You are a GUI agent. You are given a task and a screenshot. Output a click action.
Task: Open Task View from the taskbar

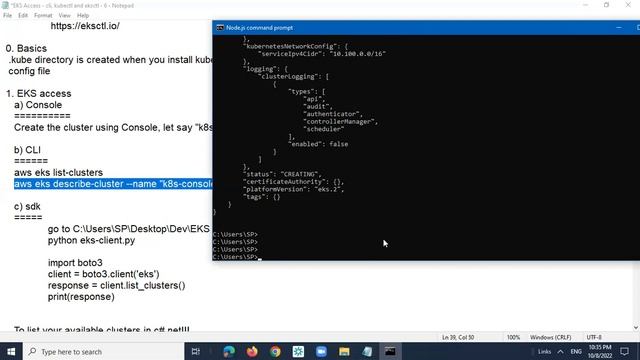click(x=196, y=351)
